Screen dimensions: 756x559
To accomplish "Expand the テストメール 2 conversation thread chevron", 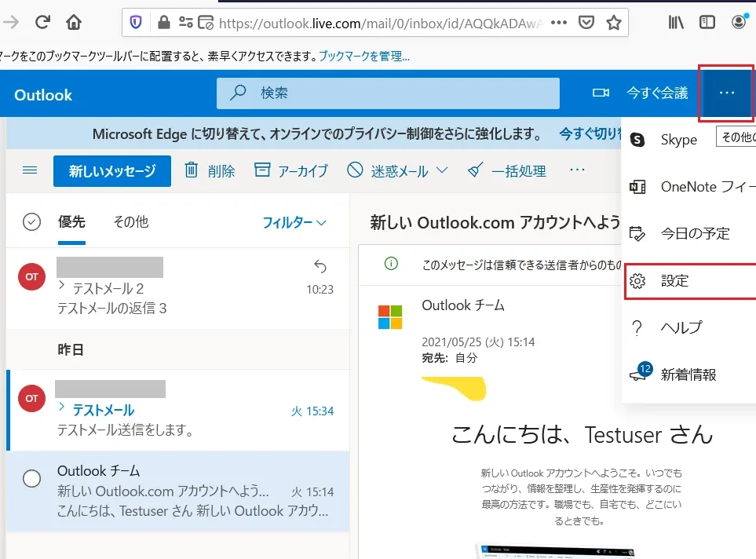I will tap(62, 287).
